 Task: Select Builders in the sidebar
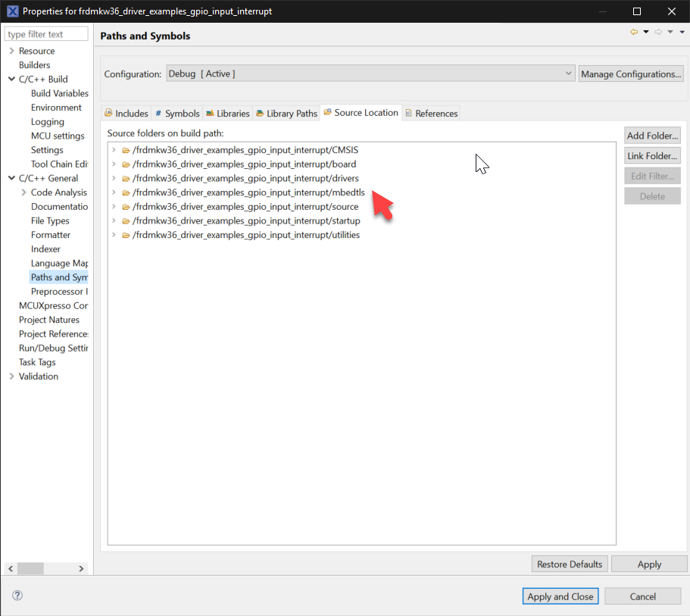tap(34, 65)
